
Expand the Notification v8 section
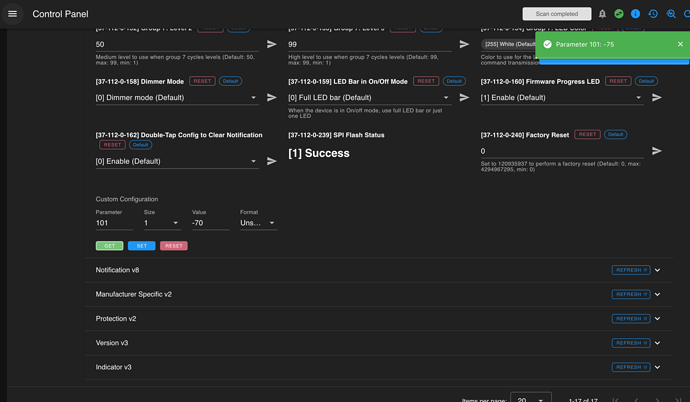pos(657,270)
